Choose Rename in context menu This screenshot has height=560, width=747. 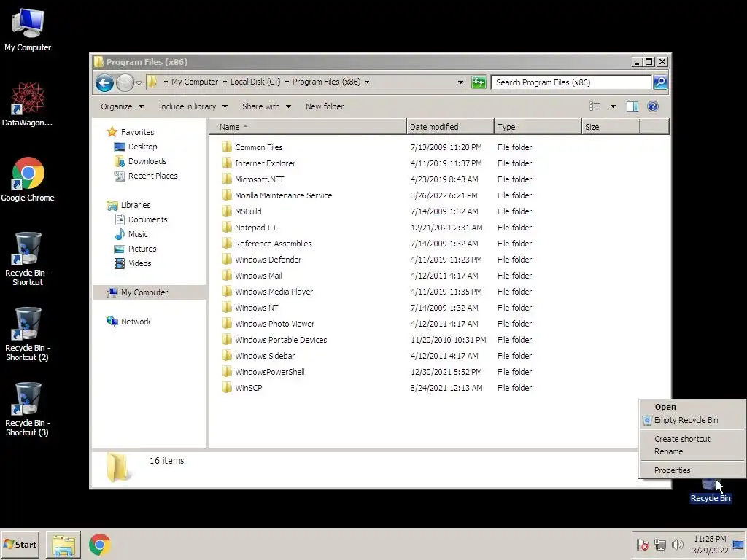point(668,451)
